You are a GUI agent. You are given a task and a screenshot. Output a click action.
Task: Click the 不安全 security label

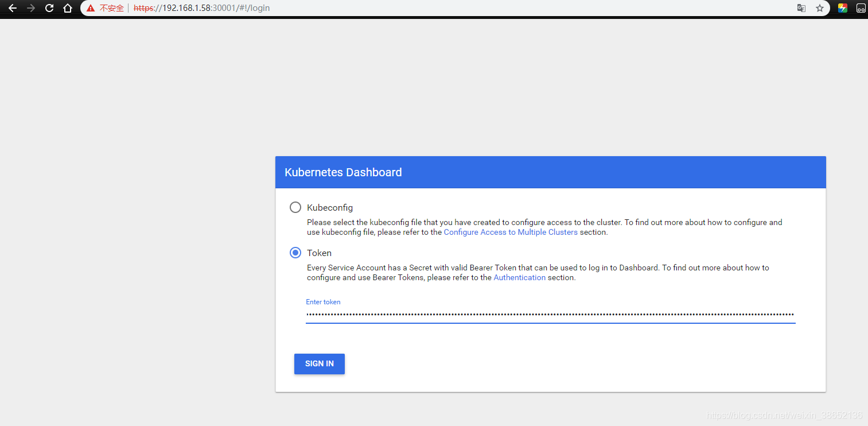pyautogui.click(x=112, y=8)
